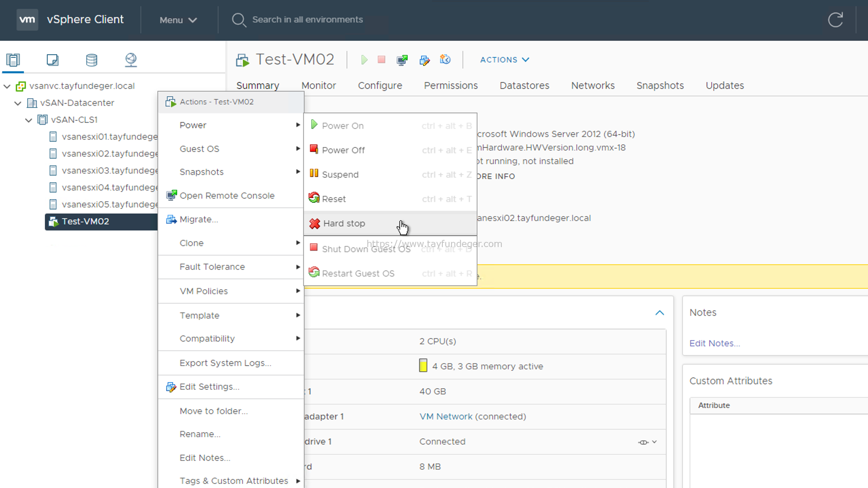The width and height of the screenshot is (868, 488).
Task: Select Test-VM02 in inventory tree
Action: coord(101,222)
